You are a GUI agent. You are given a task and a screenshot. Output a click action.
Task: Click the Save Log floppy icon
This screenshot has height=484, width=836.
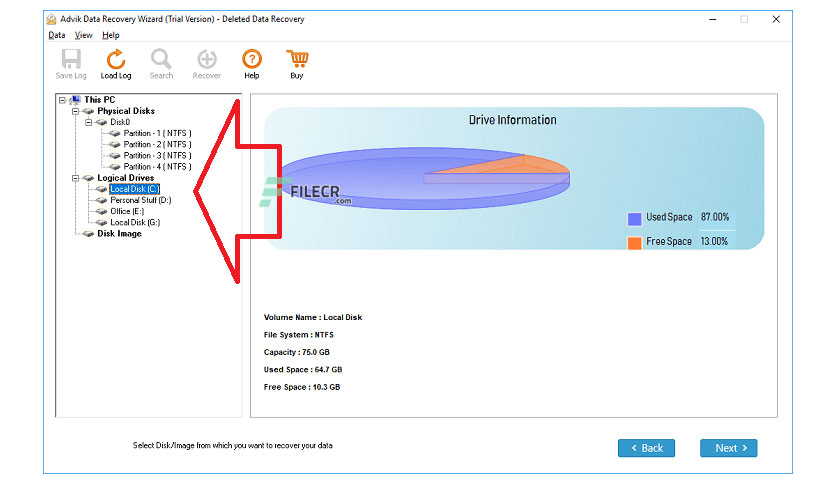pos(71,59)
